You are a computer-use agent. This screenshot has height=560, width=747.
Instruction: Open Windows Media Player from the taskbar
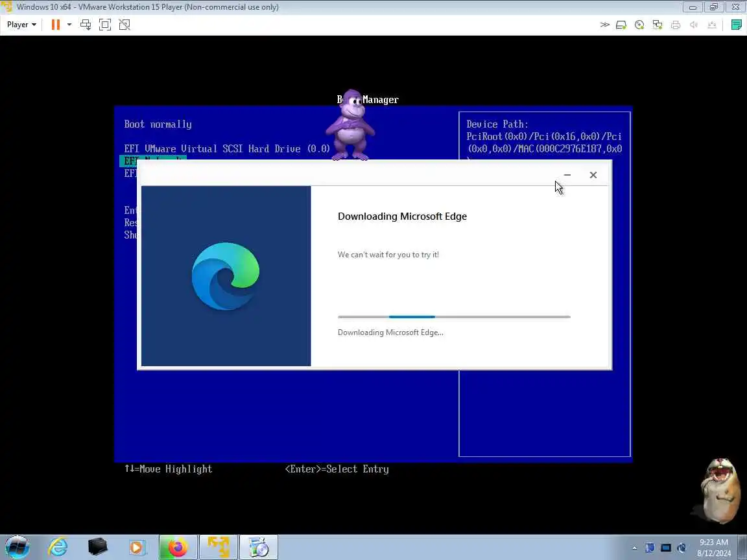(137, 547)
